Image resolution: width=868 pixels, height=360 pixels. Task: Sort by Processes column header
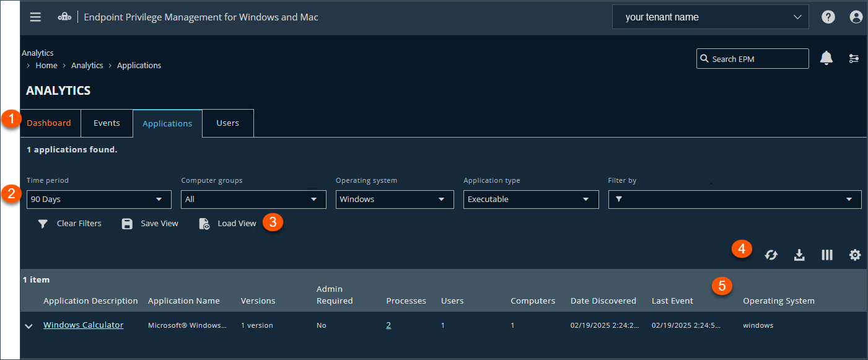click(x=406, y=301)
